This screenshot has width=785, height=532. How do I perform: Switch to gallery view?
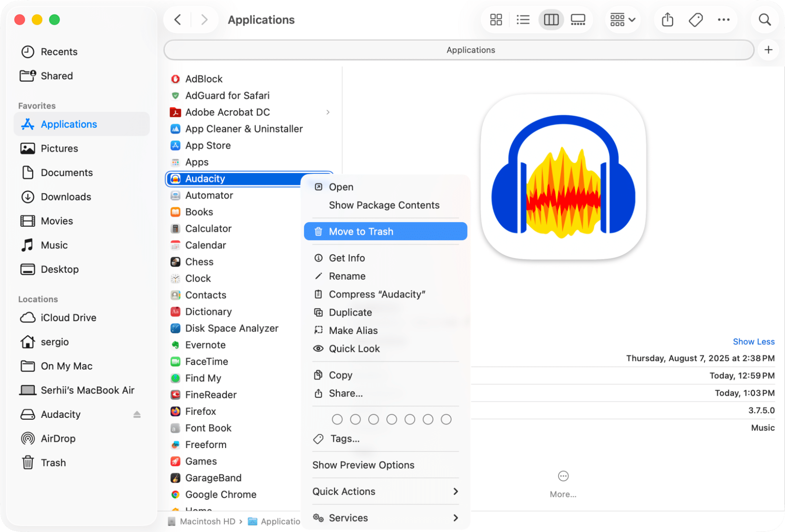578,20
